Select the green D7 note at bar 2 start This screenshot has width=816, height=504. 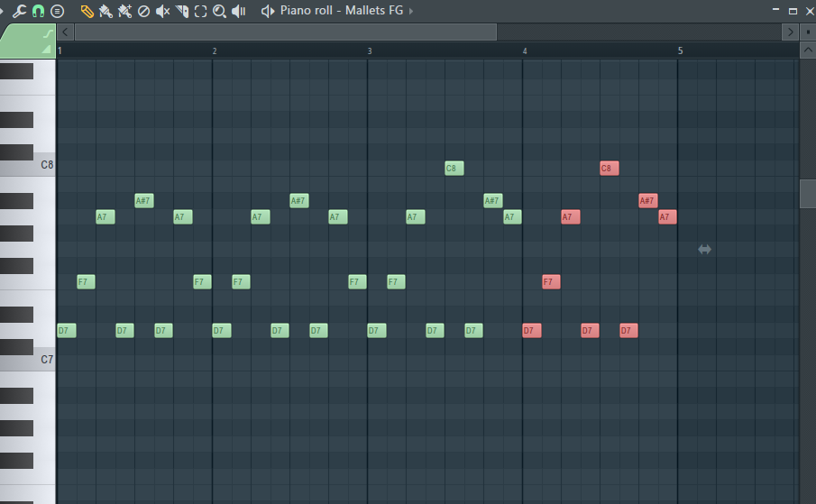[x=222, y=331]
